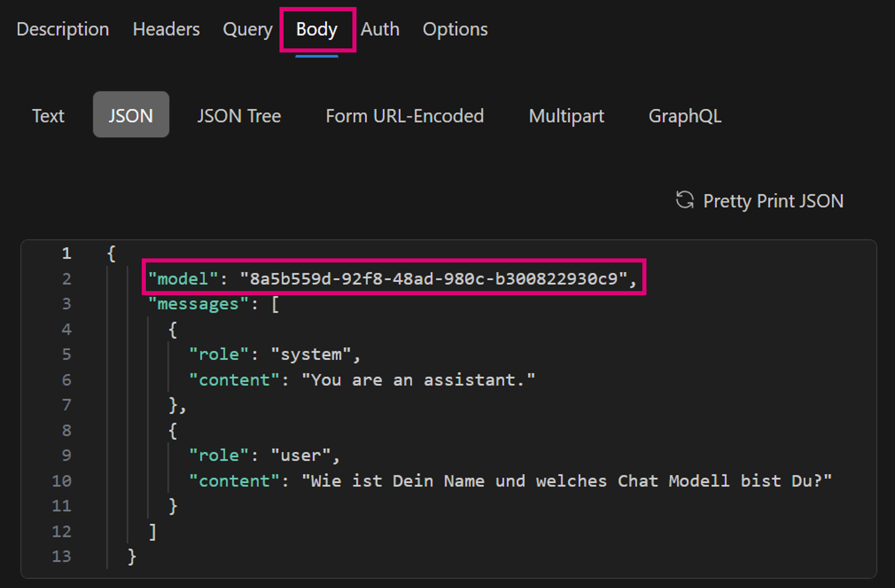The image size is (895, 588).
Task: Switch body type to GraphQL
Action: [x=685, y=116]
